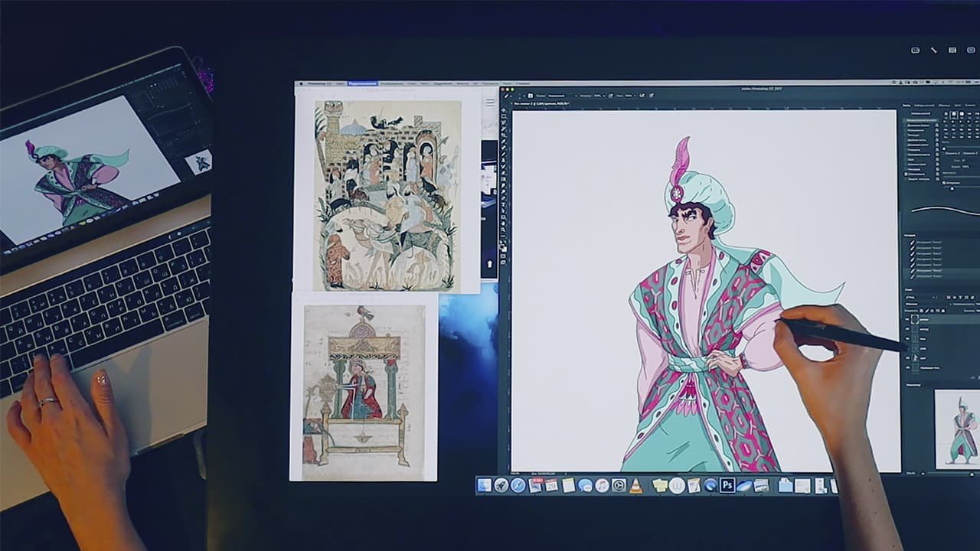The image size is (980, 551).
Task: Toggle the Shape Dynamics checkbox in the Brush panel
Action: pyautogui.click(x=905, y=126)
